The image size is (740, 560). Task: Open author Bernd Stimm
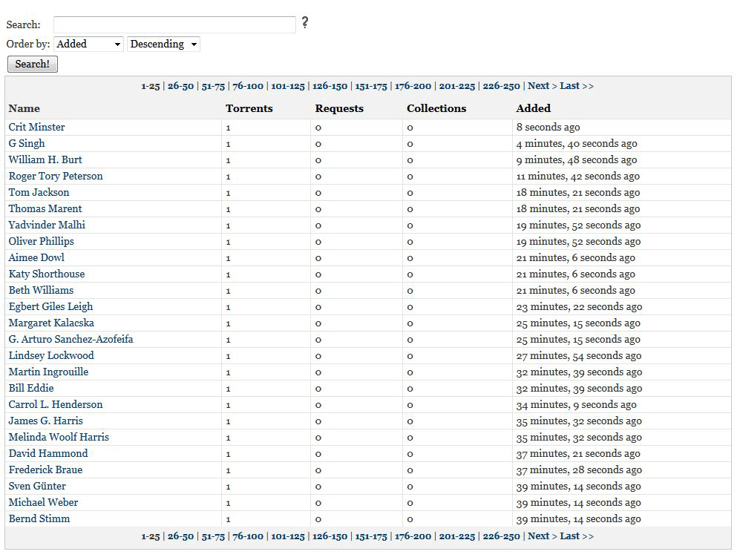[x=39, y=519]
